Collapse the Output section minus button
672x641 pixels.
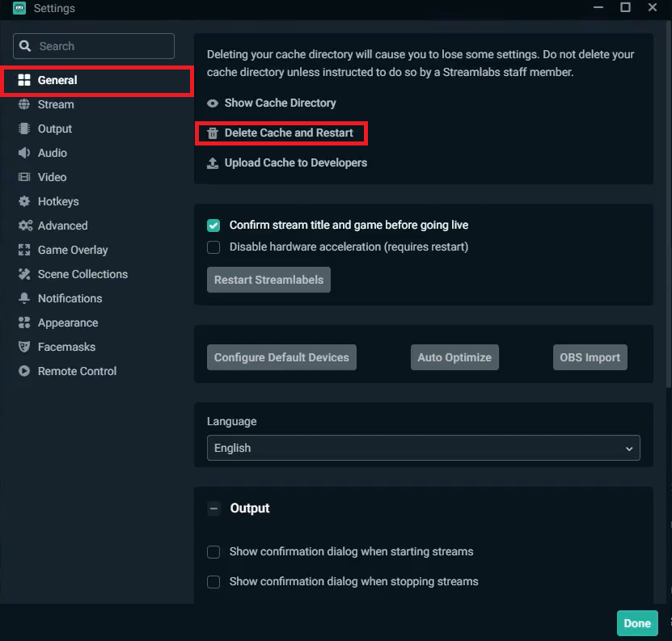[x=213, y=508]
